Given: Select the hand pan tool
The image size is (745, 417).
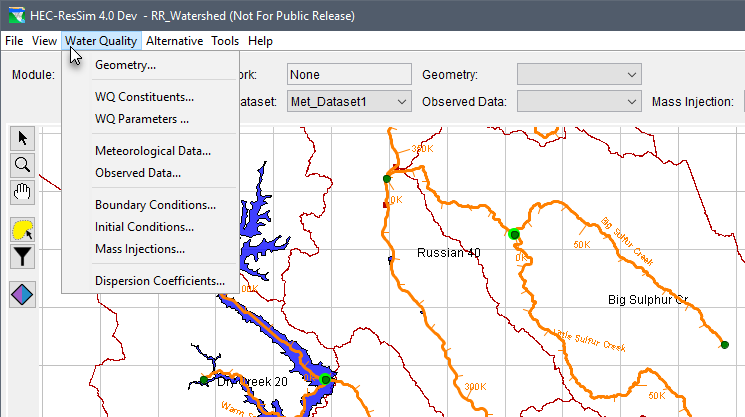Looking at the screenshot, I should 22,192.
